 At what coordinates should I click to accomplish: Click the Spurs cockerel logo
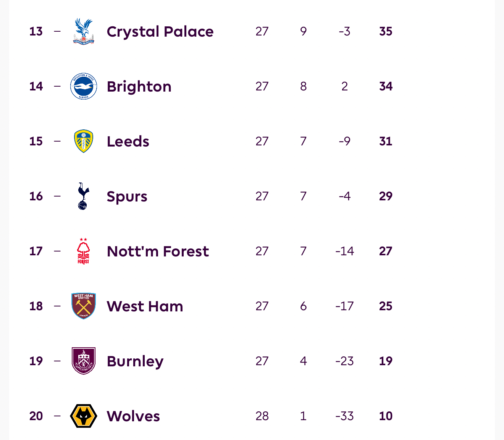(84, 196)
